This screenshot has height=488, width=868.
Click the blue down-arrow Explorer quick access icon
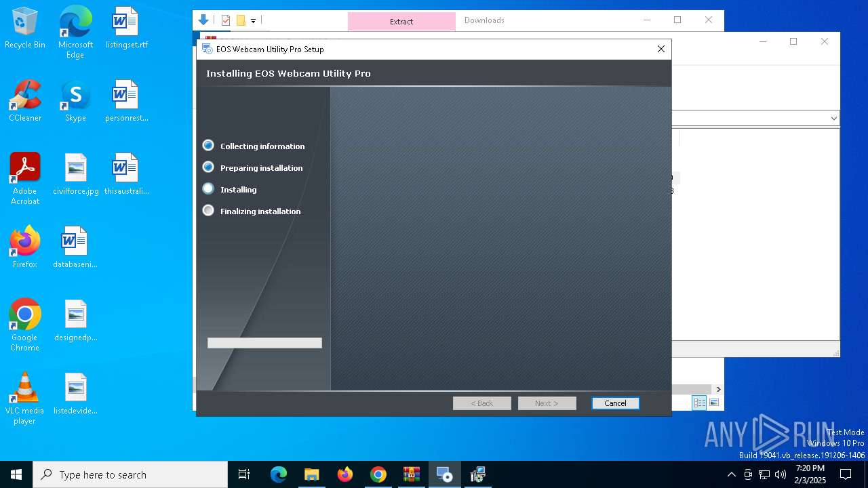coord(203,20)
